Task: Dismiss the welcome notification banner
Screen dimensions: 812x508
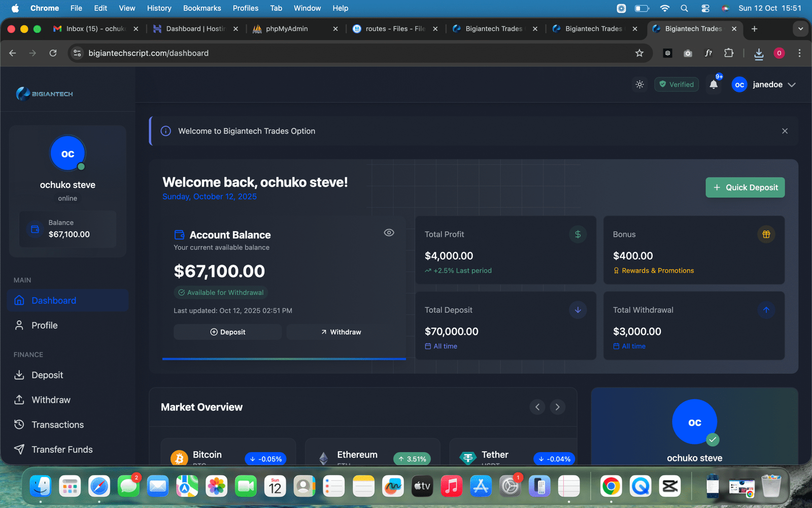Action: pyautogui.click(x=785, y=131)
